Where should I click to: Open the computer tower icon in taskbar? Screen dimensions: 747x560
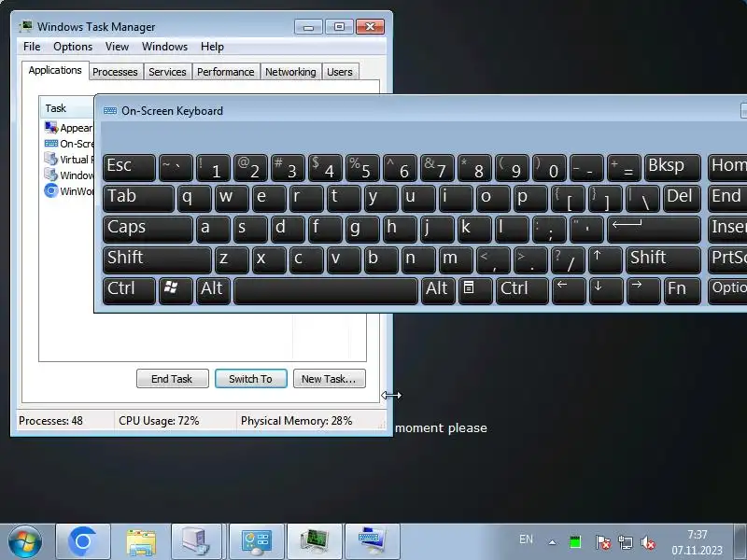196,541
